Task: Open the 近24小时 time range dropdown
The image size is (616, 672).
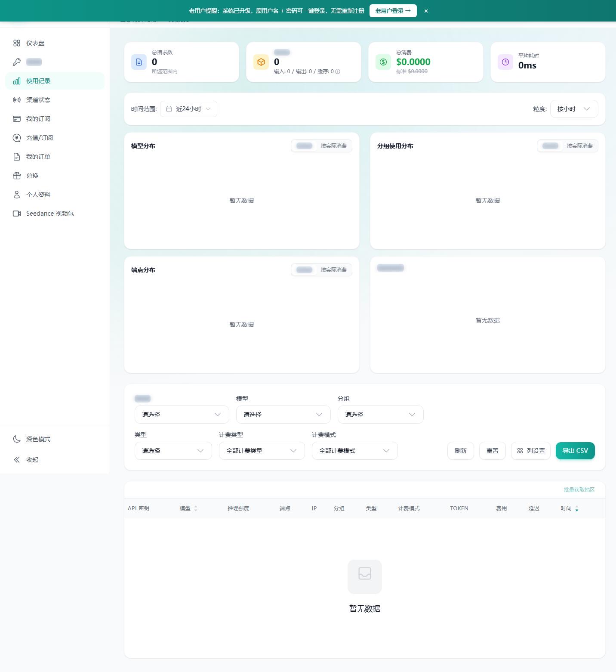Action: click(188, 109)
